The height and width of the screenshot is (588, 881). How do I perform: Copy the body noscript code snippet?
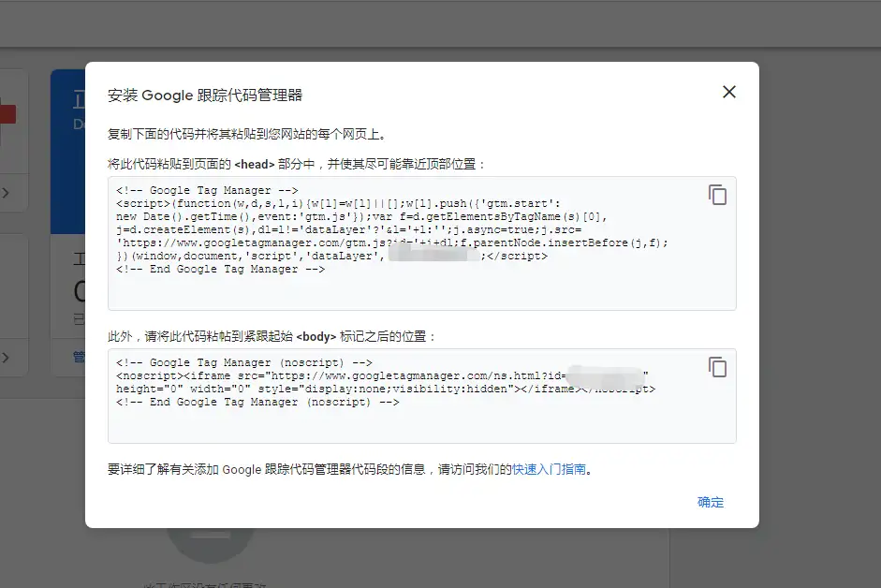[x=717, y=367]
